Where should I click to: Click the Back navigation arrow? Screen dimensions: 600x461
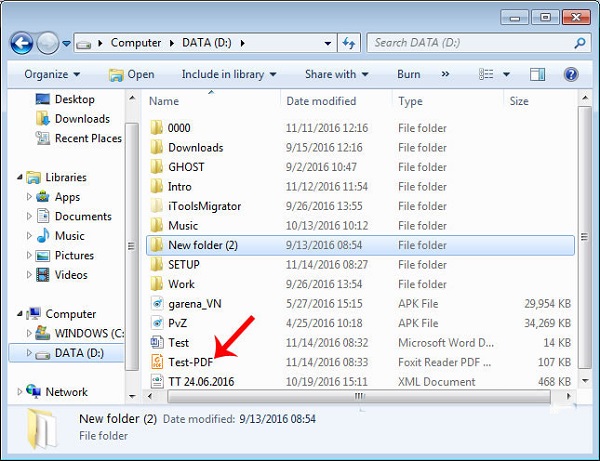coord(21,43)
